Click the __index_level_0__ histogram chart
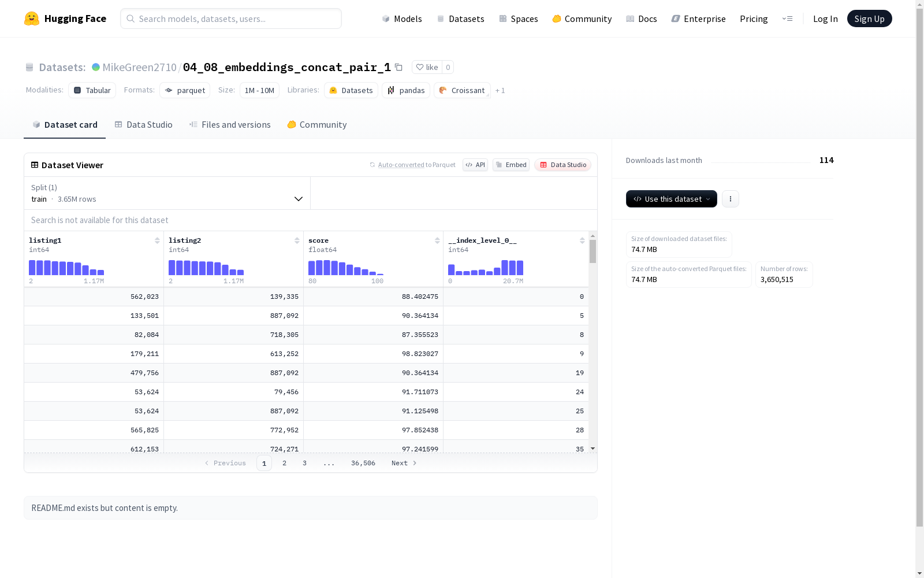The height and width of the screenshot is (578, 924). pyautogui.click(x=486, y=268)
